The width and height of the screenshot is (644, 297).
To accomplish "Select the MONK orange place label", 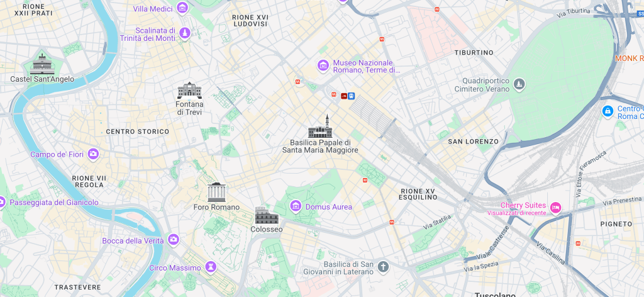I will tap(629, 59).
